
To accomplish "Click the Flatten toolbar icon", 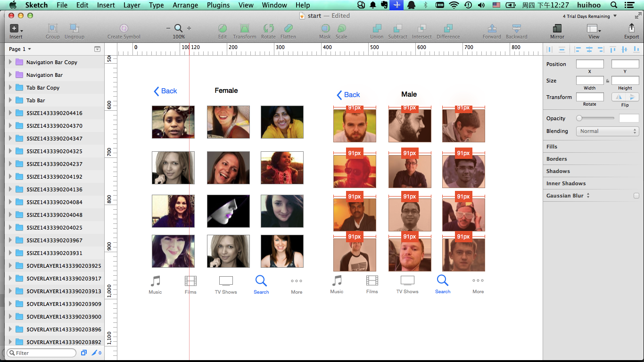I will [288, 29].
